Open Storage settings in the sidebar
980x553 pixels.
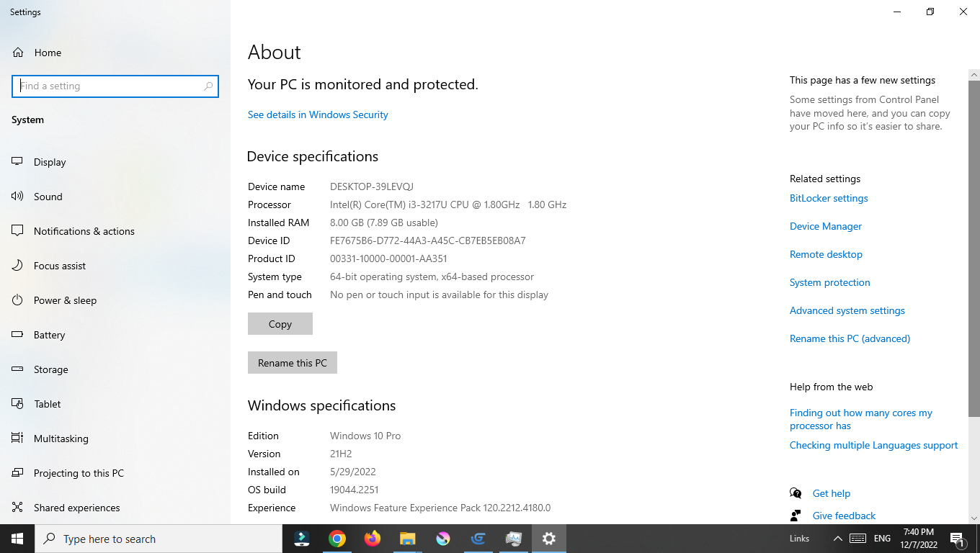click(50, 369)
